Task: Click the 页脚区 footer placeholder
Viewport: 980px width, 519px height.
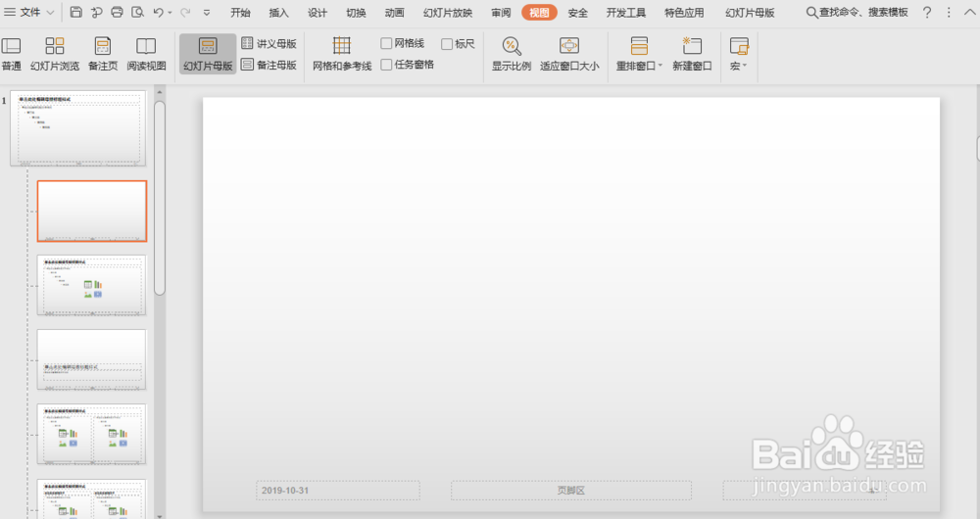Action: [571, 491]
